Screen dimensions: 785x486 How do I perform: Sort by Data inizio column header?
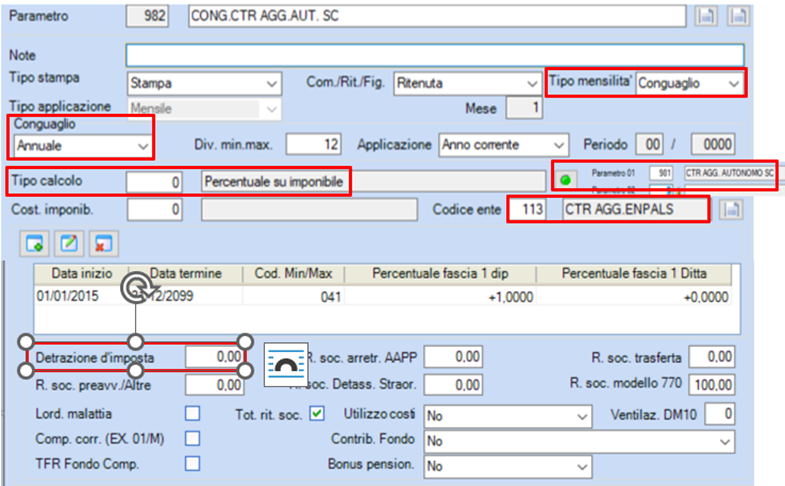[82, 273]
